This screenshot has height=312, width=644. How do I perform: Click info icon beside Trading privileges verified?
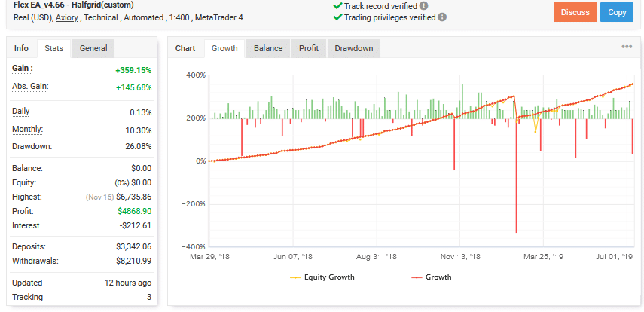(x=441, y=17)
